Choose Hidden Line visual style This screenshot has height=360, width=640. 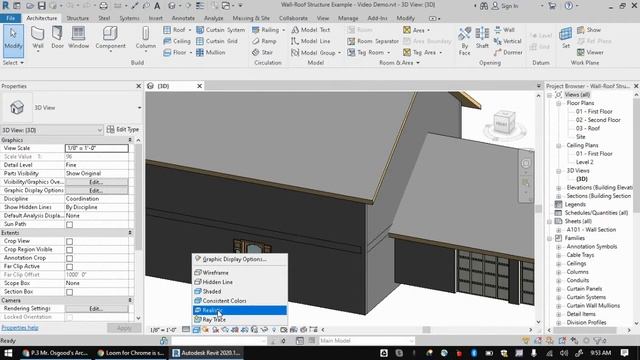[240, 282]
